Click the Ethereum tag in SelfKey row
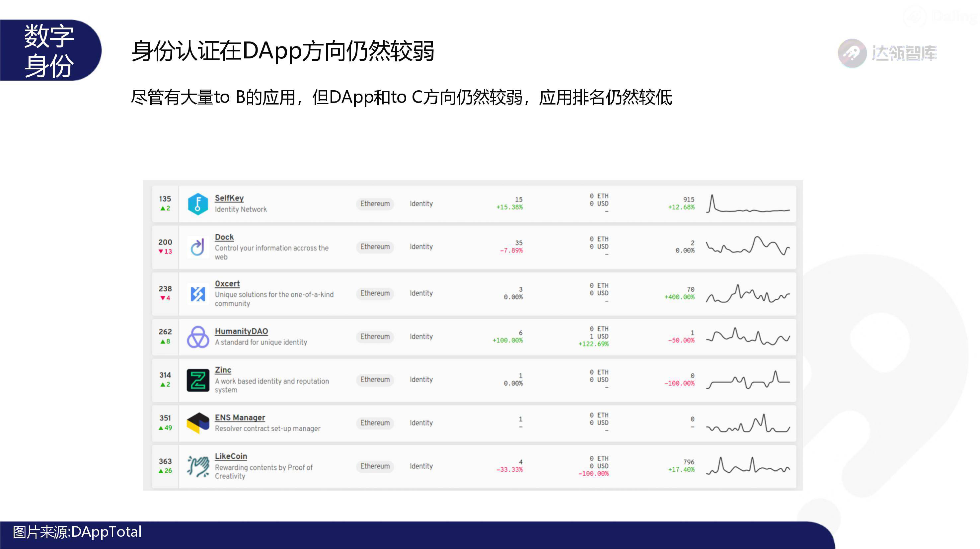This screenshot has height=549, width=980. click(x=375, y=204)
